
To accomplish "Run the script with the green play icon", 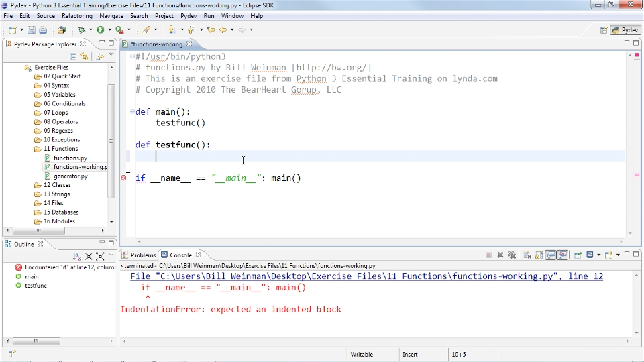I will tap(100, 29).
